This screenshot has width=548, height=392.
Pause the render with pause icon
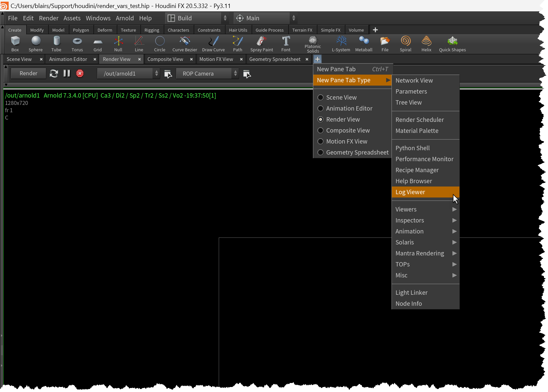point(67,74)
